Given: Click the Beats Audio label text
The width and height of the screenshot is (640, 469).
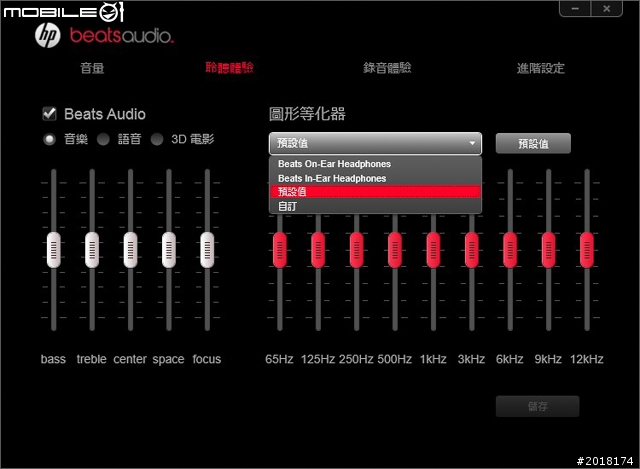Looking at the screenshot, I should (105, 114).
